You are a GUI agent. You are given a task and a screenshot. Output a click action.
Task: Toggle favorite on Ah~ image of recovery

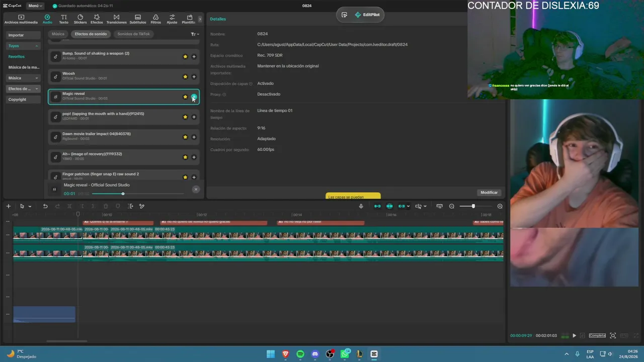pos(185,157)
